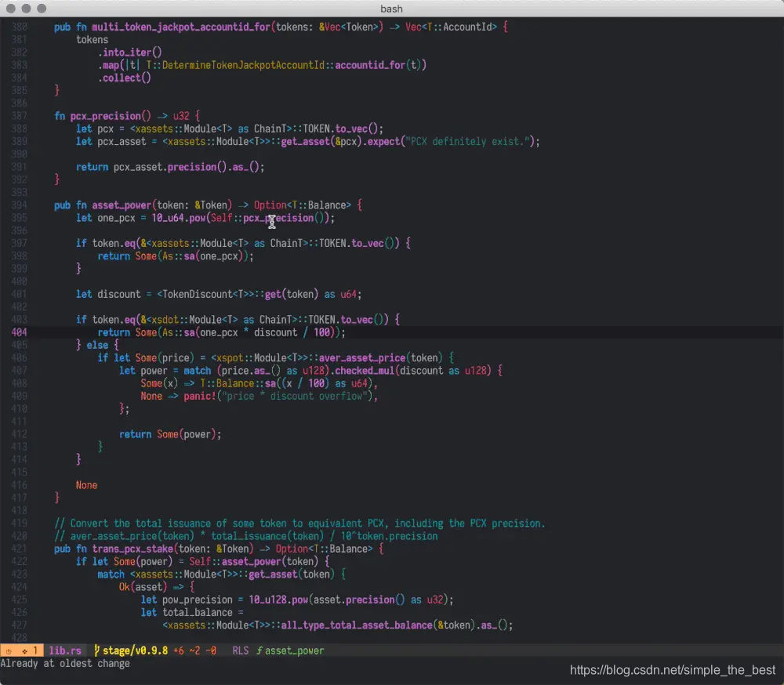Click pow_precision variable declaration

(197, 600)
